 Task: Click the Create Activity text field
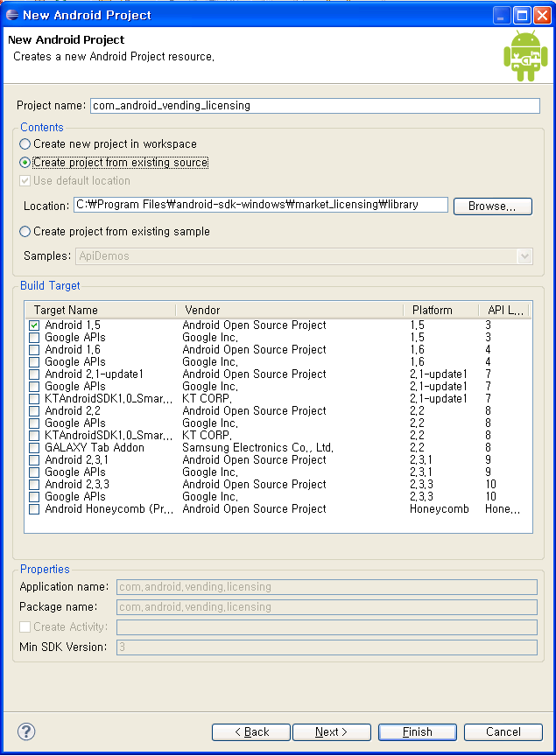tap(327, 627)
